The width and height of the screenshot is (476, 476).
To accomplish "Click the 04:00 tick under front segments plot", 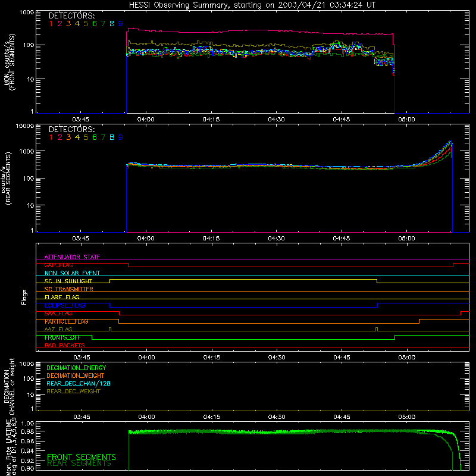I will 146,120.
